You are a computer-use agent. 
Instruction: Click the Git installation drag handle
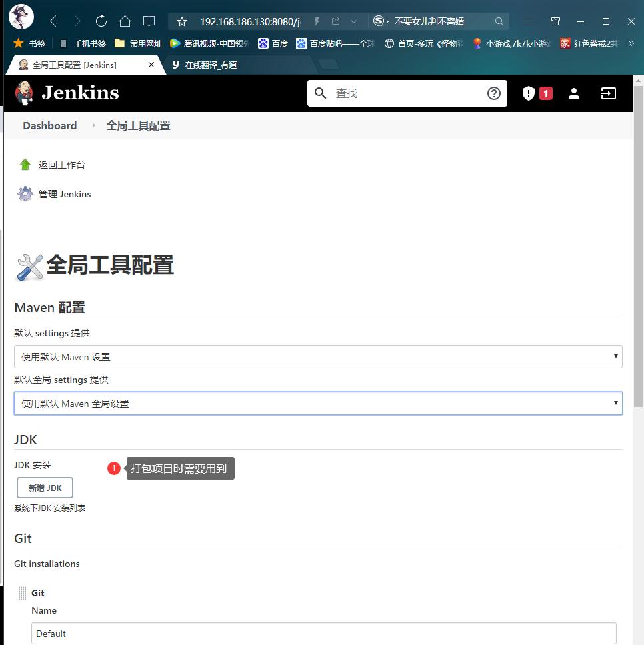tap(22, 593)
